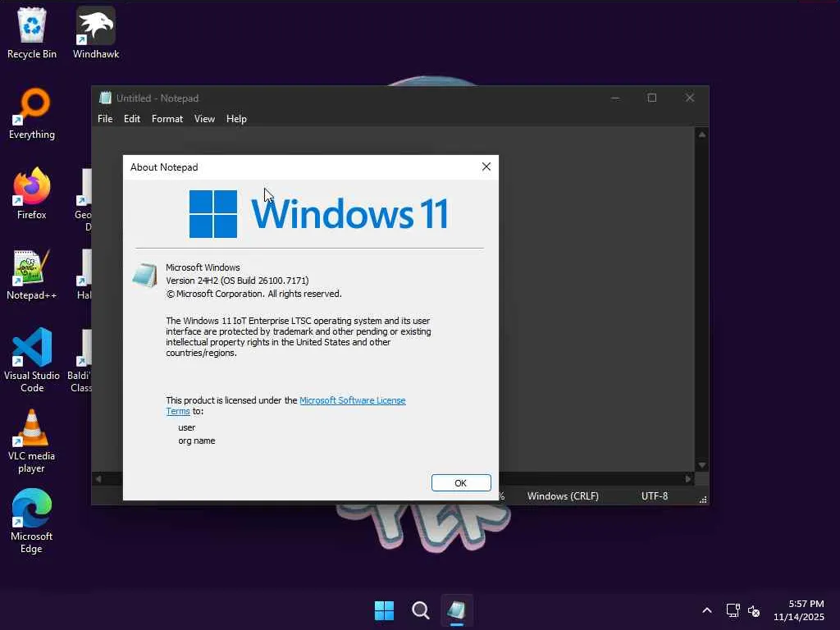This screenshot has width=840, height=630.
Task: Open VLC media player shortcut
Action: (x=32, y=441)
